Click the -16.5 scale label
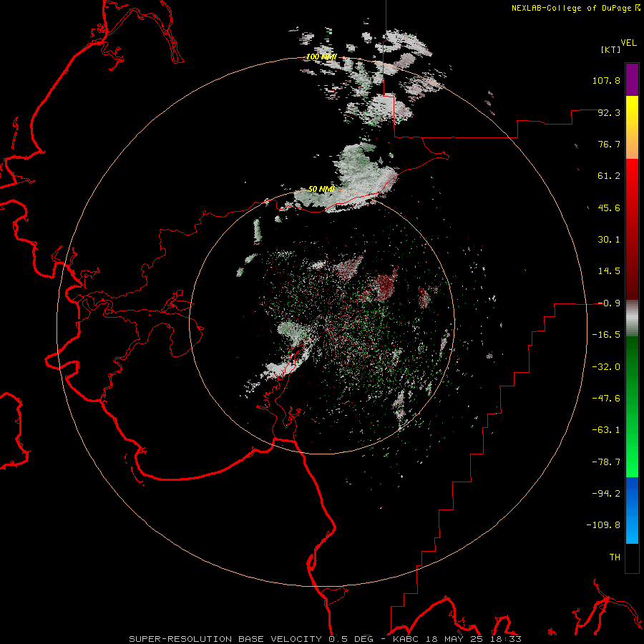This screenshot has width=644, height=644. tap(606, 335)
